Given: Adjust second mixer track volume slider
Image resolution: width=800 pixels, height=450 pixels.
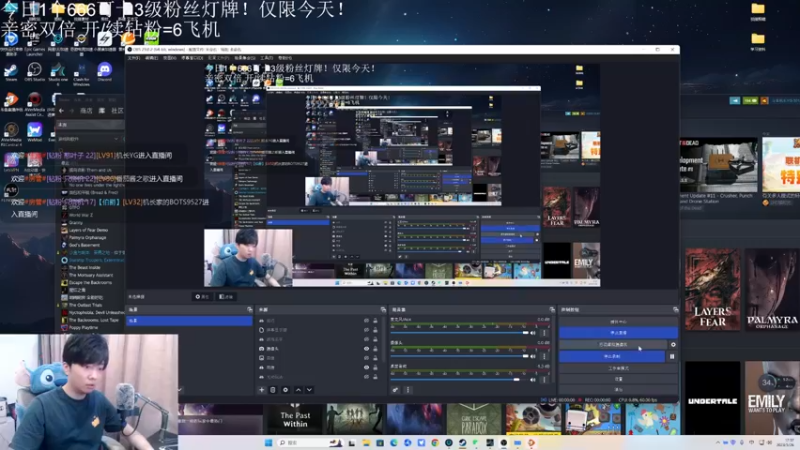Looking at the screenshot, I should click(x=459, y=356).
